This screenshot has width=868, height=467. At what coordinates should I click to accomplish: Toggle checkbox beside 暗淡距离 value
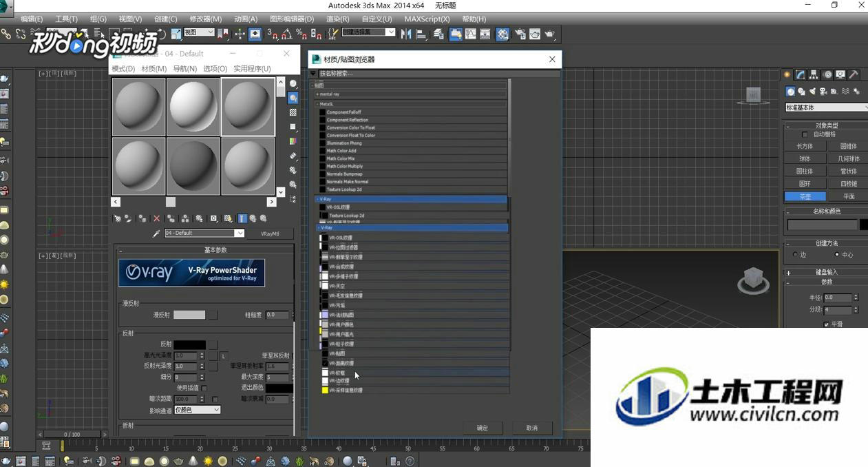(x=215, y=399)
